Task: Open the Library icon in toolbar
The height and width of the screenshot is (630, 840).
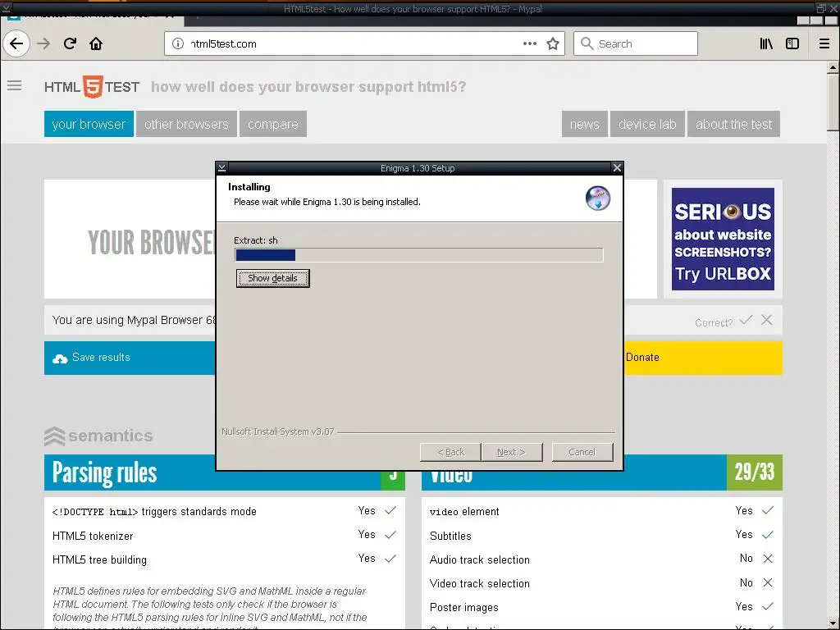Action: coord(766,43)
